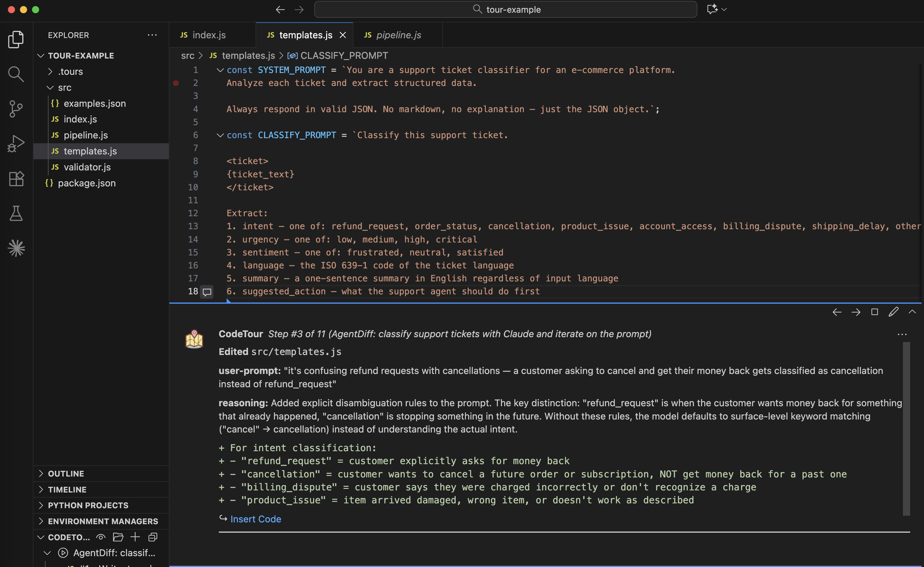Edit the tour step with pencil icon
This screenshot has width=924, height=567.
(x=894, y=312)
